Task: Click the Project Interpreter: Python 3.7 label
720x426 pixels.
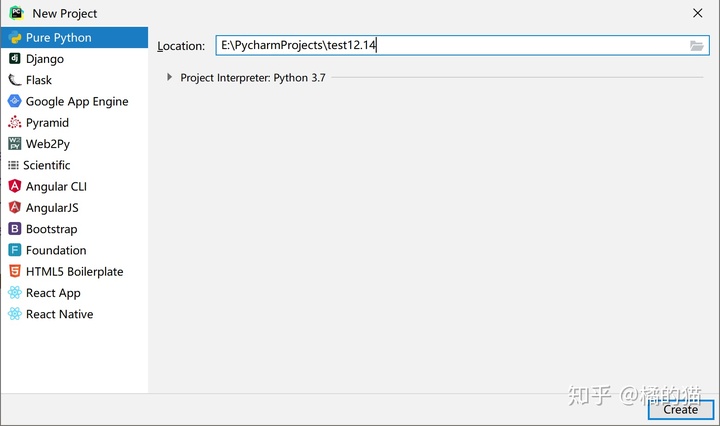Action: 253,78
